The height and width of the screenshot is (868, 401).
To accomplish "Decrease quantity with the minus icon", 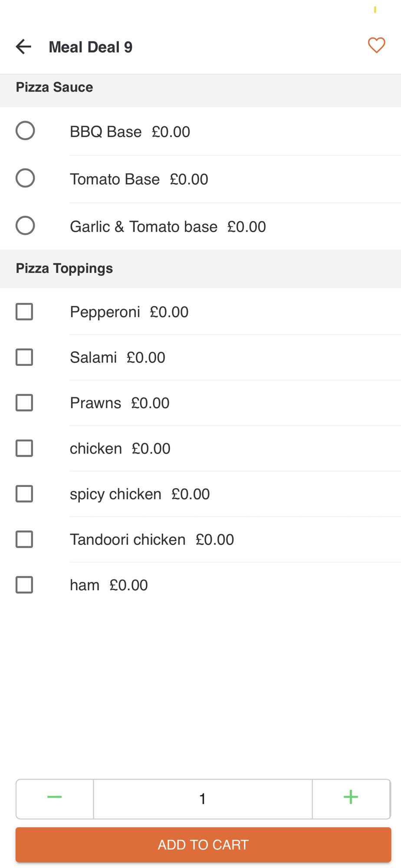I will pos(55,799).
